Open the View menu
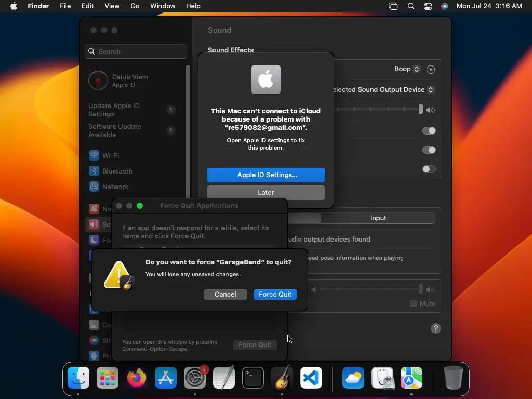 click(x=112, y=6)
